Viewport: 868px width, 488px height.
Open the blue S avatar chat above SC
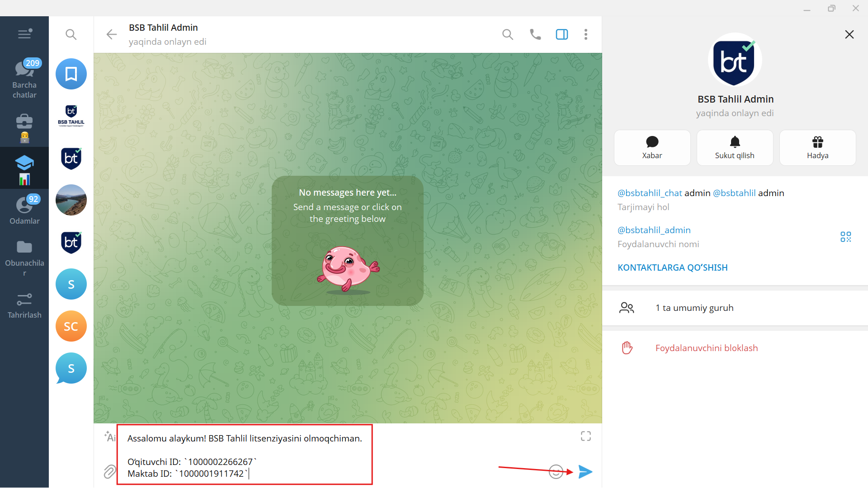[x=71, y=284]
